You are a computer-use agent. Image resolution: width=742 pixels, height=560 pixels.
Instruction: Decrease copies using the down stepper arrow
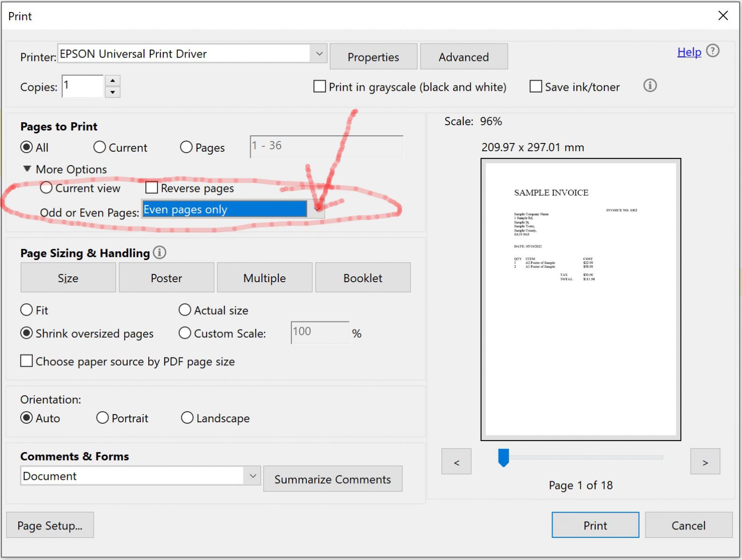tap(113, 92)
